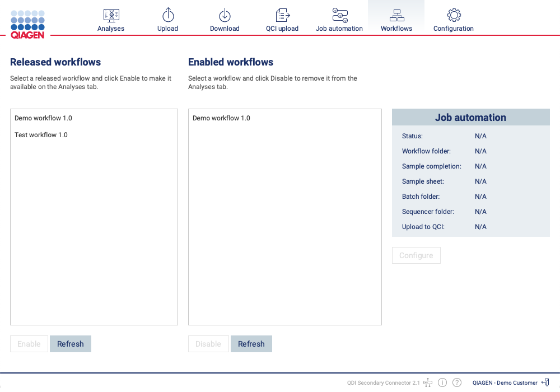Viewport: 560px width, 392px height.
Task: Select the QCI upload document icon
Action: tap(282, 15)
